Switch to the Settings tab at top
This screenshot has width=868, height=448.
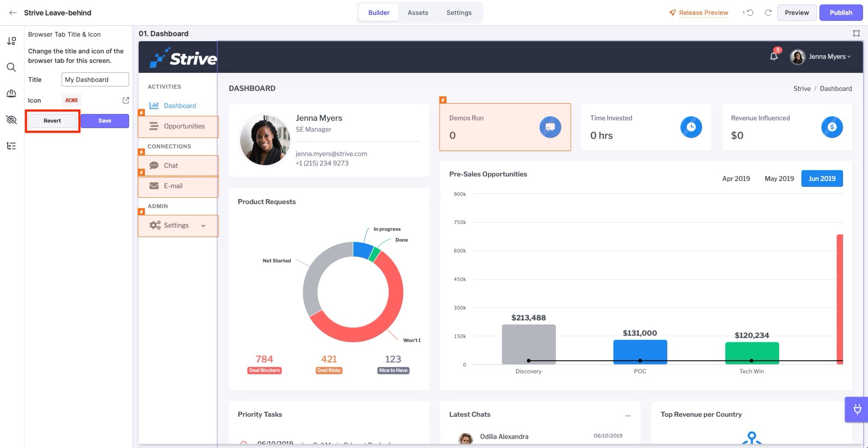point(459,13)
